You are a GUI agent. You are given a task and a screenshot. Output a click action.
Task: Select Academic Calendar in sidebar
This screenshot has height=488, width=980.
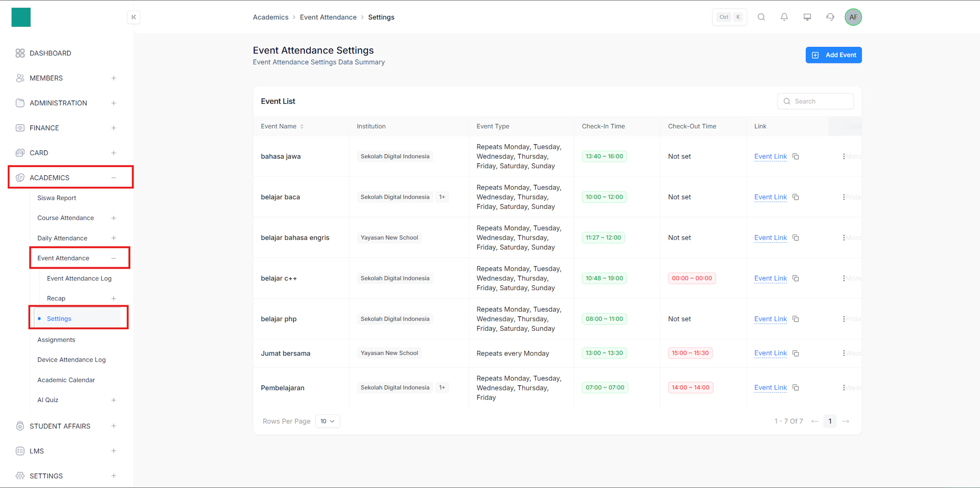point(66,380)
